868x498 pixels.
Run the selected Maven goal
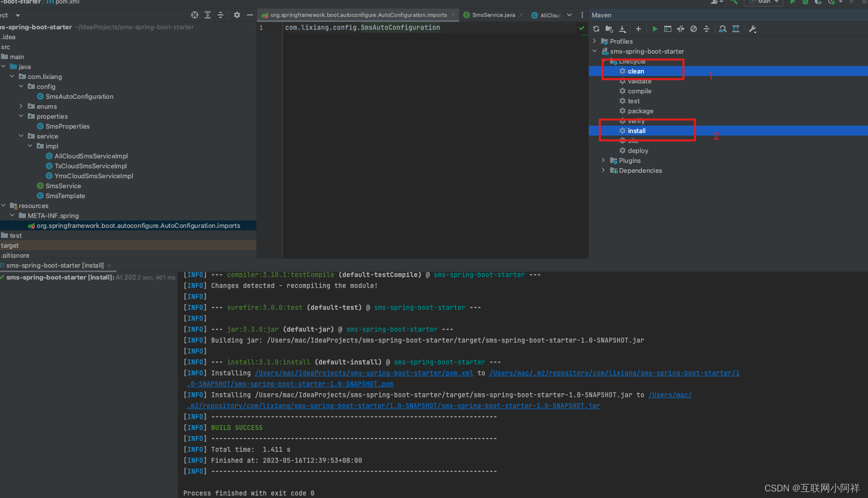pyautogui.click(x=655, y=29)
